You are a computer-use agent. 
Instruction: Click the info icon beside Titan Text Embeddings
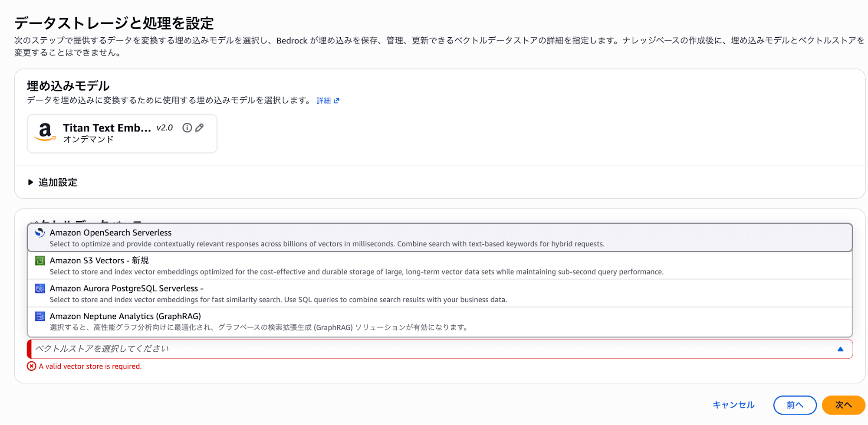coord(187,127)
